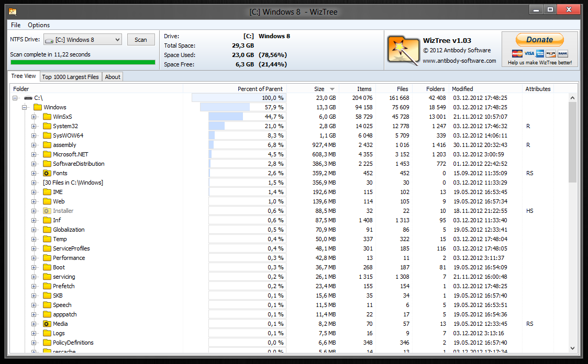Collapse the Windows folder node

click(25, 108)
